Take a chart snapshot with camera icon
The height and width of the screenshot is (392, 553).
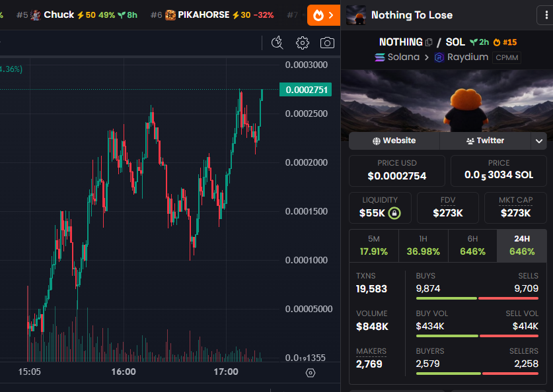(x=327, y=43)
